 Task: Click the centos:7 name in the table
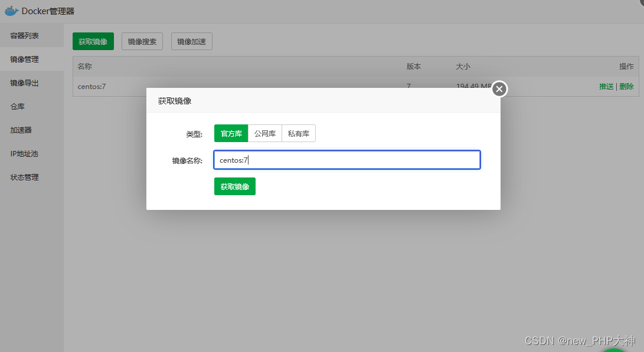click(x=91, y=87)
